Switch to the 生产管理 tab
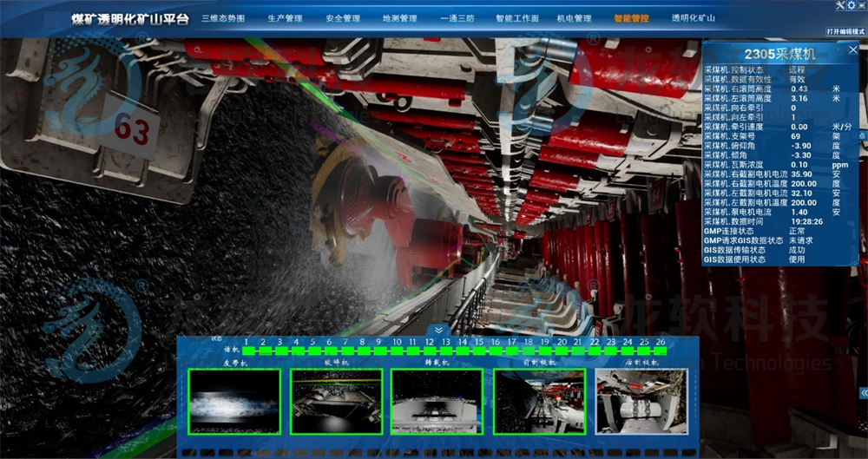The width and height of the screenshot is (868, 459). click(x=285, y=18)
